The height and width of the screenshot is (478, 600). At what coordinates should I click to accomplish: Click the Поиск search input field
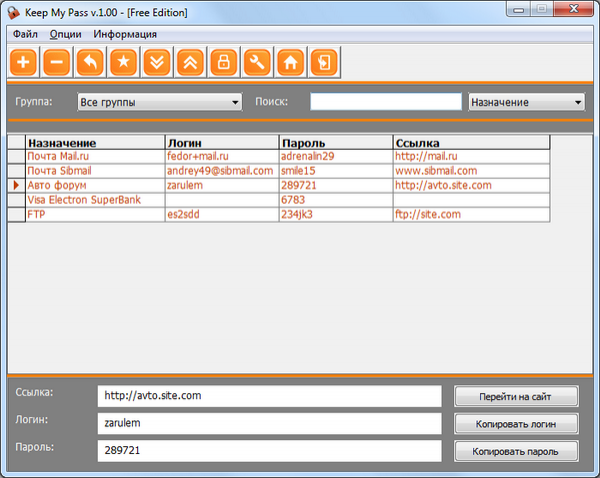[x=386, y=102]
